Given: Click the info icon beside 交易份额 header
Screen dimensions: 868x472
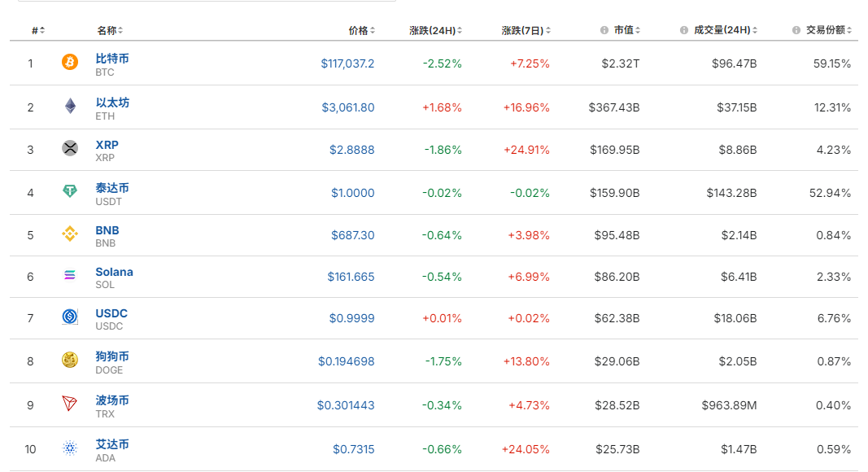Looking at the screenshot, I should (796, 30).
